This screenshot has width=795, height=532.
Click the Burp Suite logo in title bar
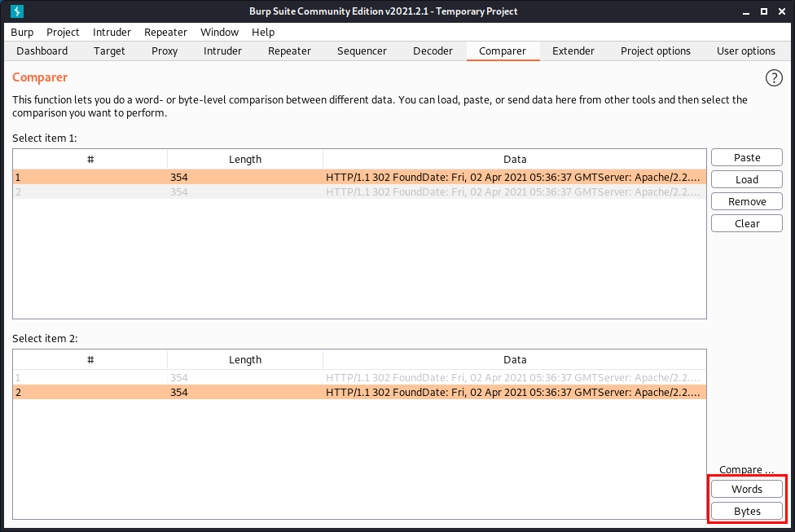pos(17,11)
